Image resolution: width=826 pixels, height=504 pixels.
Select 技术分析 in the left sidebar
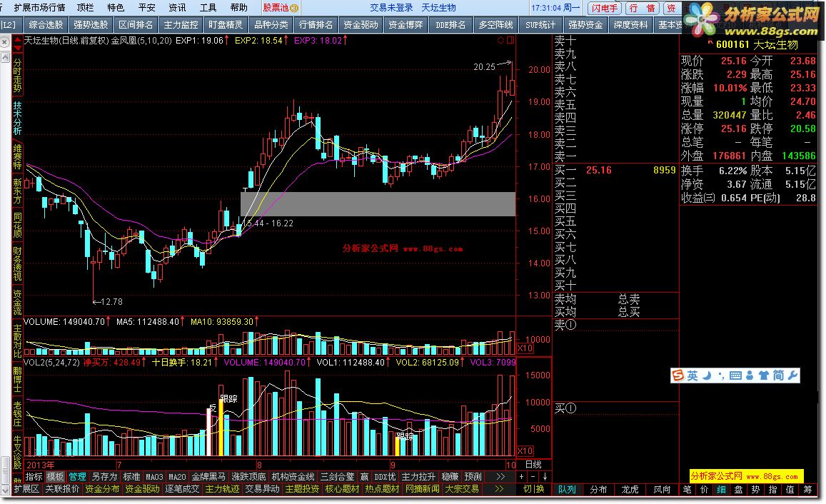17,118
